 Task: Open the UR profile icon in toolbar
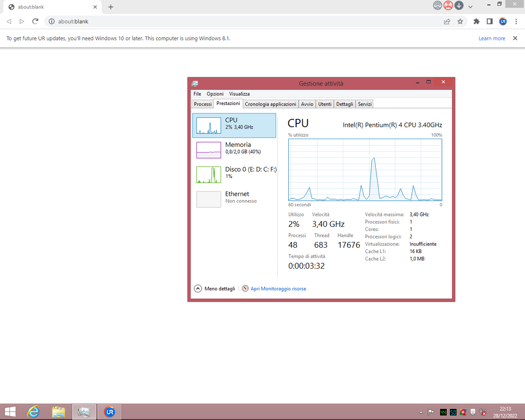click(x=502, y=22)
